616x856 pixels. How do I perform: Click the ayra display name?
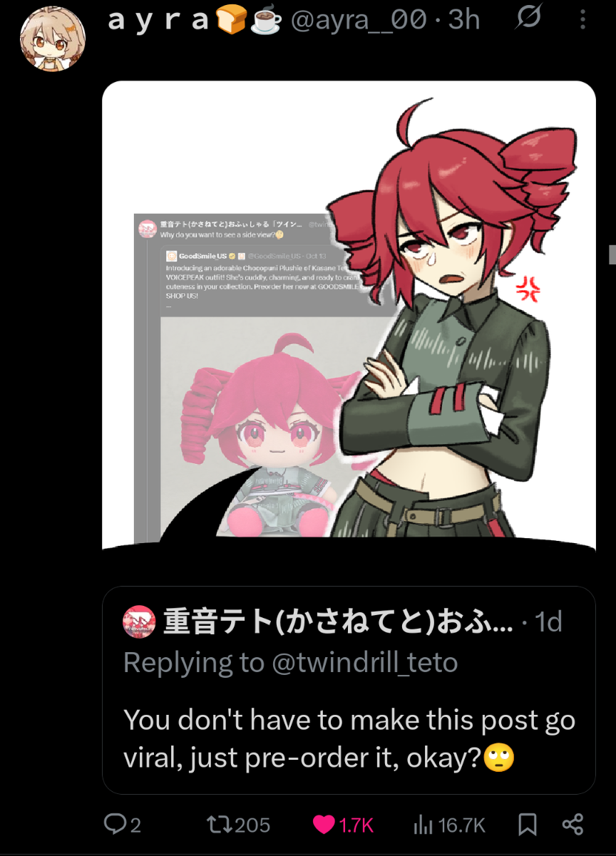158,20
